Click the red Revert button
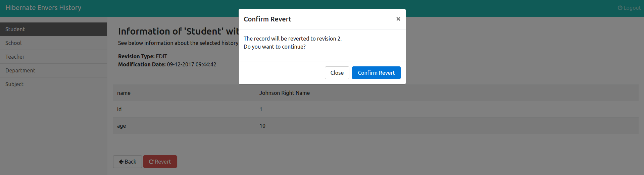Image resolution: width=644 pixels, height=175 pixels. (x=160, y=162)
